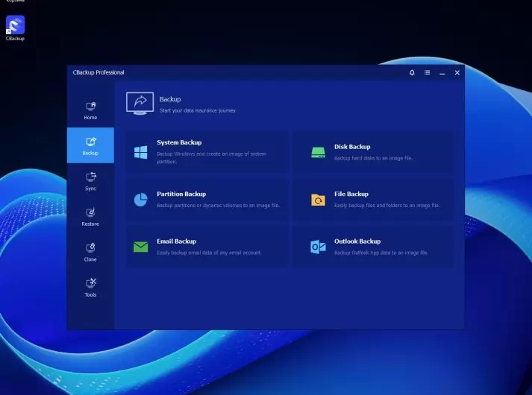Choose System Backup title
Screen dimensions: 532x395
[x=179, y=142]
